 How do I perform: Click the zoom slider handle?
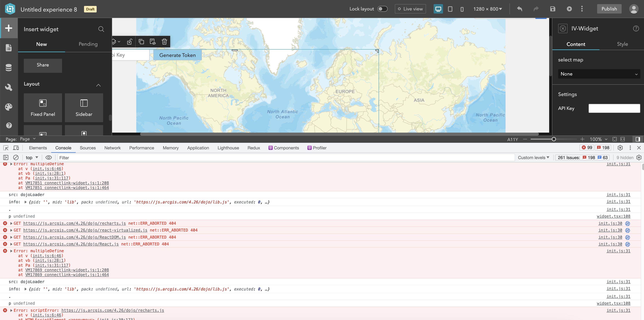(554, 139)
